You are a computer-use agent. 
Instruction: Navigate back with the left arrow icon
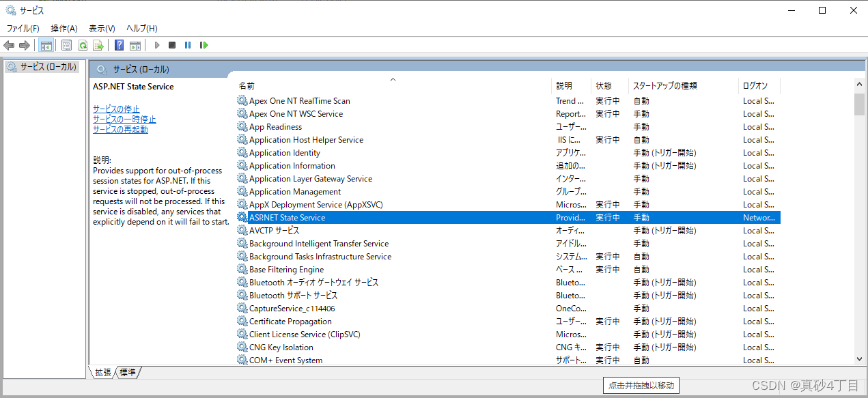click(8, 45)
